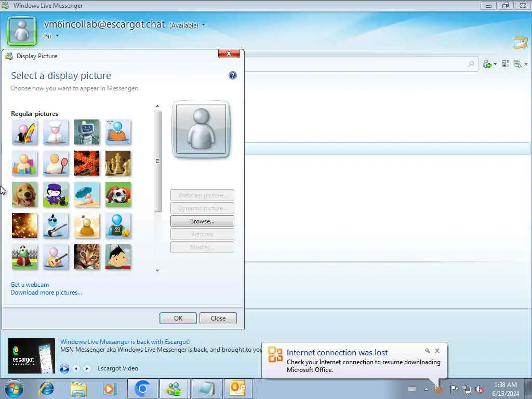Open the email inbox icon at top right

pyautogui.click(x=521, y=43)
